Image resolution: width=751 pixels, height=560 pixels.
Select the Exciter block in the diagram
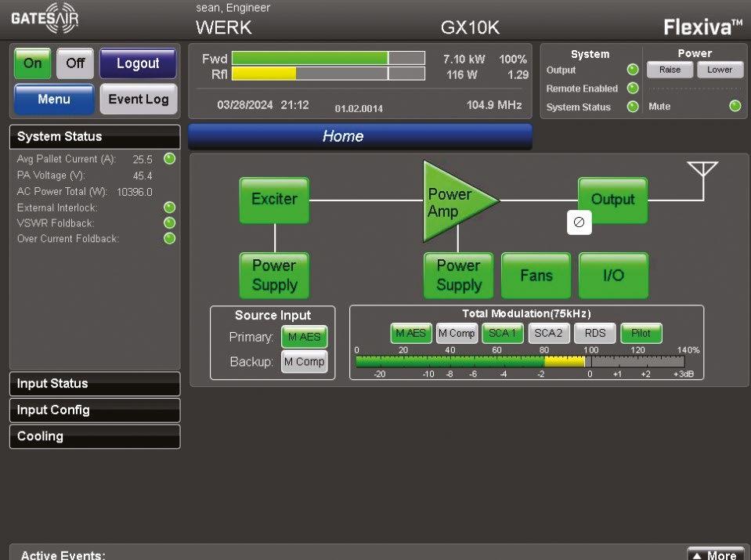274,200
